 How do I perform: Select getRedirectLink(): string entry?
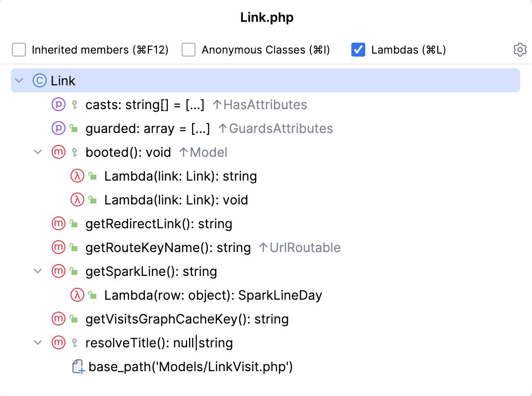(x=159, y=224)
